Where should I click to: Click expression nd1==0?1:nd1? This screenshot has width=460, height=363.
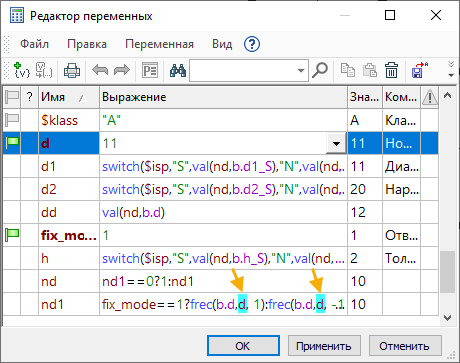(x=223, y=281)
